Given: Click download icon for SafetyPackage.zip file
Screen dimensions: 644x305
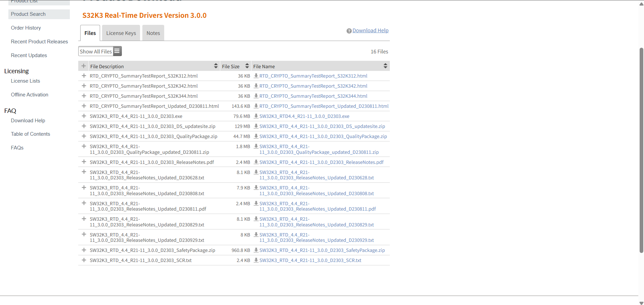Looking at the screenshot, I should [256, 250].
